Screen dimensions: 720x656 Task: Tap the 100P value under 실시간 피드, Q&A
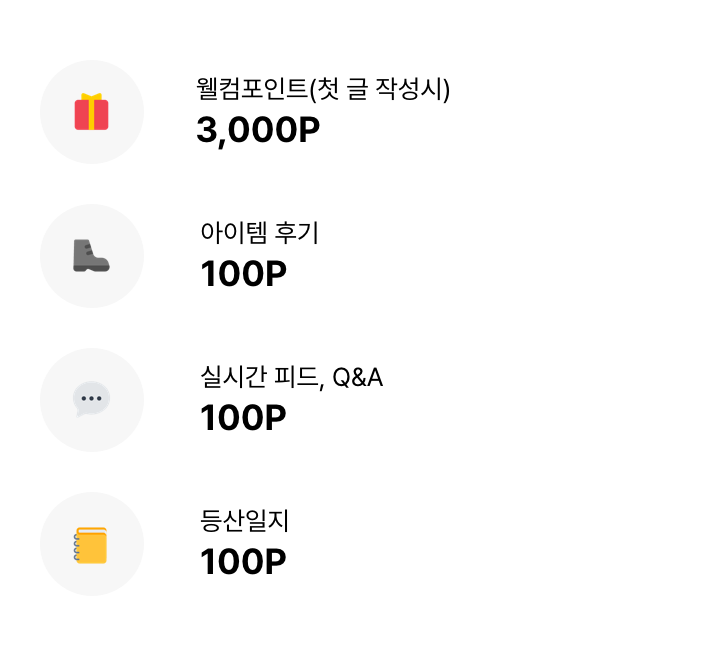(243, 418)
